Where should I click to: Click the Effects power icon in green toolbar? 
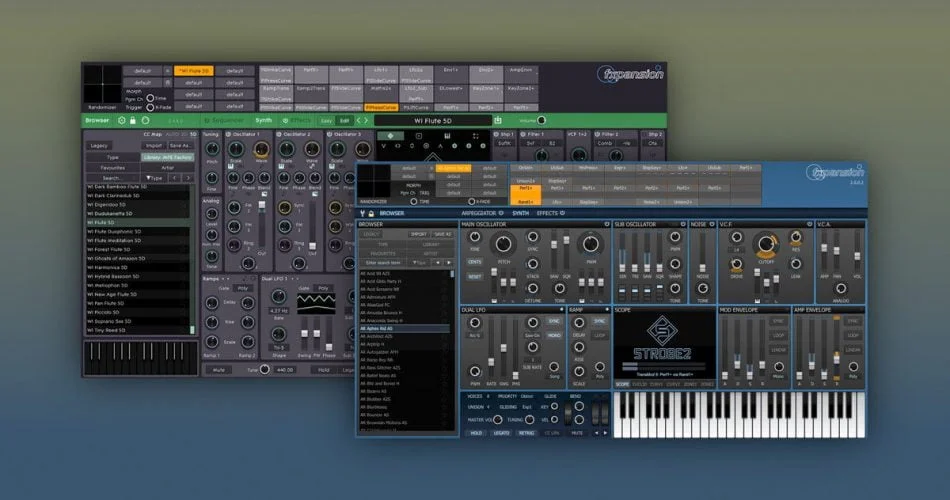click(285, 121)
